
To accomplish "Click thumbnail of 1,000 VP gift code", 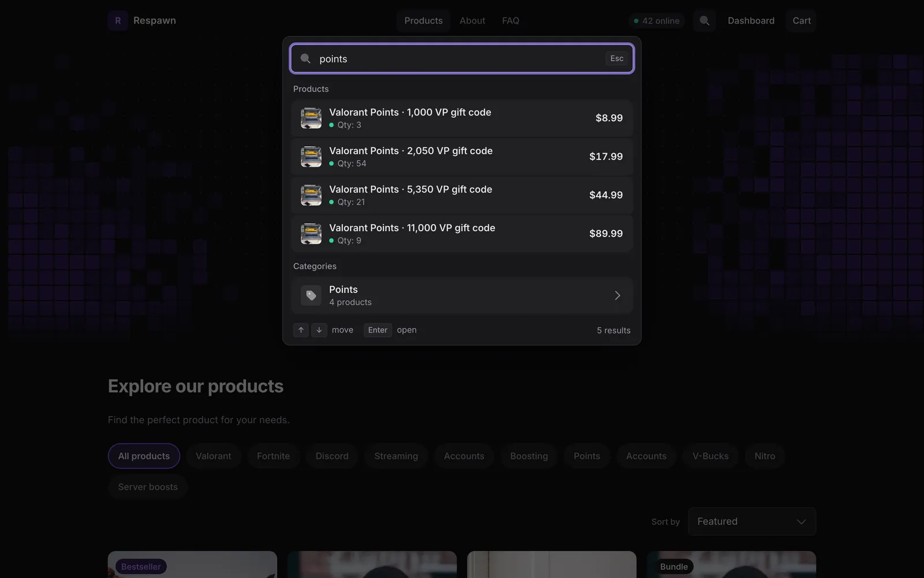I will tap(311, 118).
